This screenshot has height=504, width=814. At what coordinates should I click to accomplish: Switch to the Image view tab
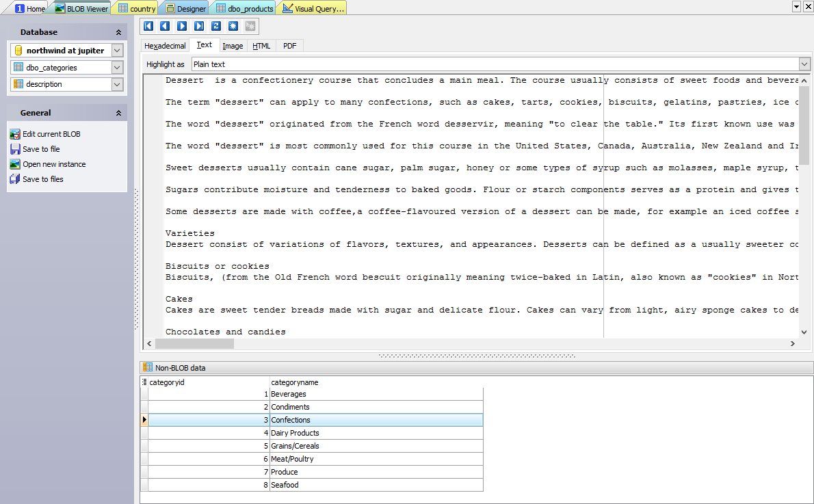[233, 46]
